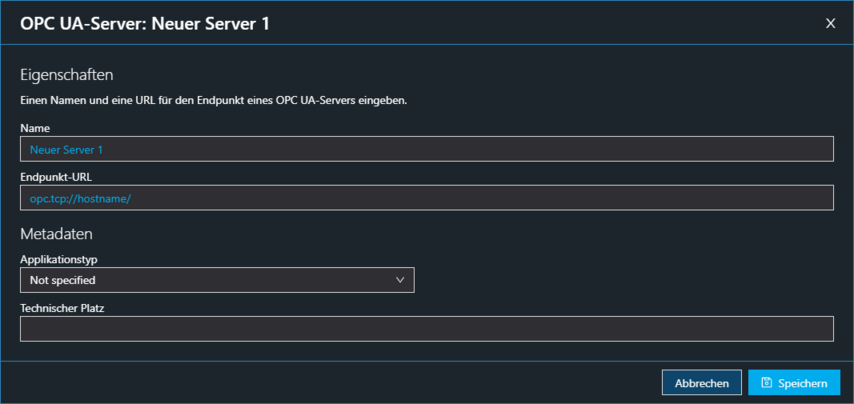Close the OPC UA-Server dialog
The height and width of the screenshot is (404, 854).
[x=830, y=24]
